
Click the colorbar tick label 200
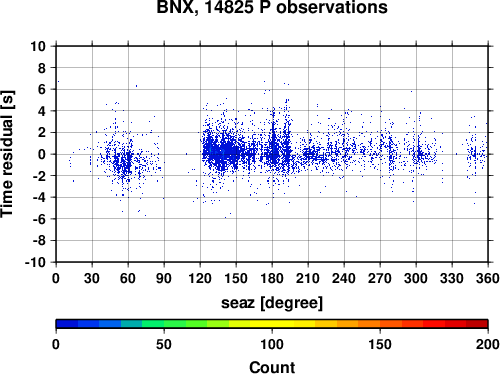tap(488, 344)
